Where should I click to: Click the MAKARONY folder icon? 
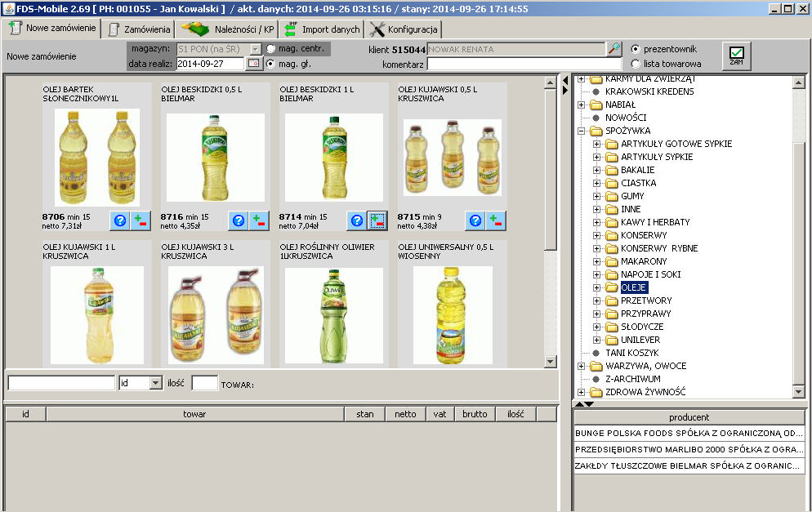[x=612, y=261]
